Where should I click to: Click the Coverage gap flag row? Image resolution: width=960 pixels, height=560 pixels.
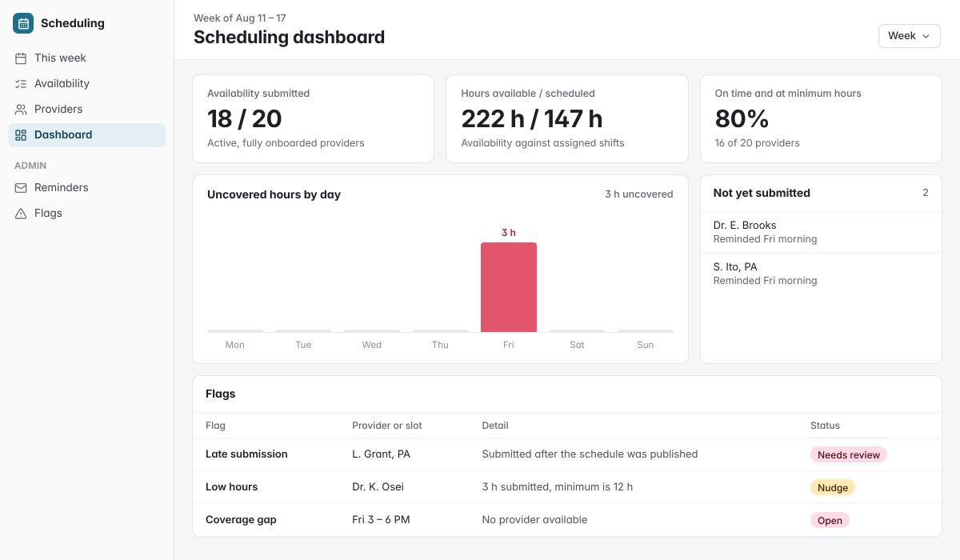(x=567, y=520)
